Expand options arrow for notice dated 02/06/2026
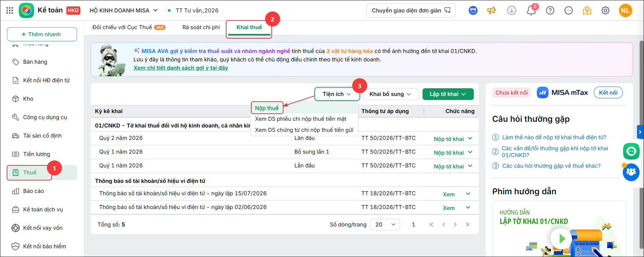The width and height of the screenshot is (644, 257). 468,207
